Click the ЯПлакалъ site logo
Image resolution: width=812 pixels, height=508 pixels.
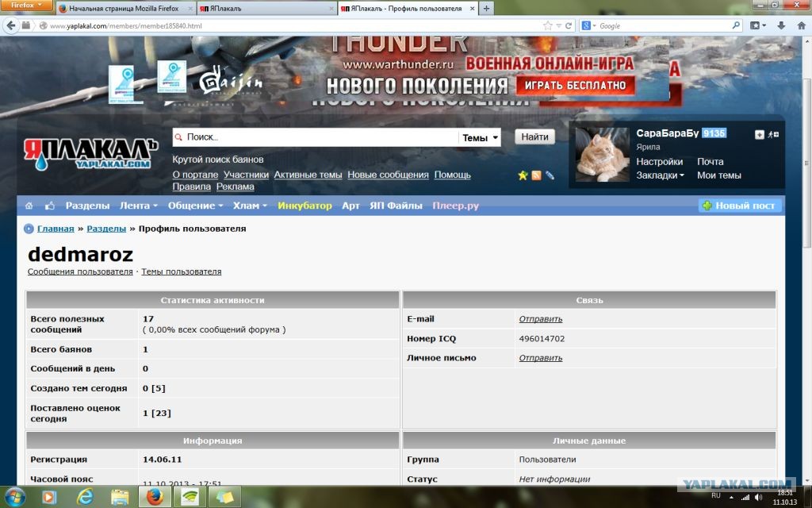coord(90,154)
